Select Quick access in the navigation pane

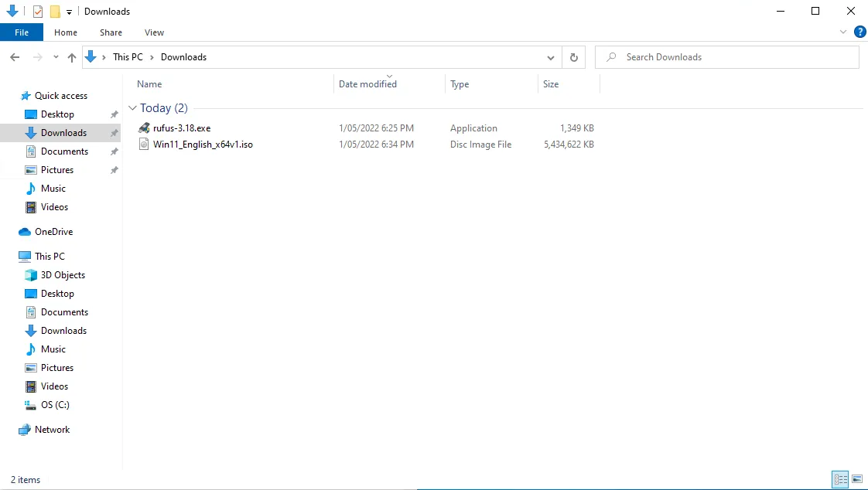pyautogui.click(x=61, y=96)
